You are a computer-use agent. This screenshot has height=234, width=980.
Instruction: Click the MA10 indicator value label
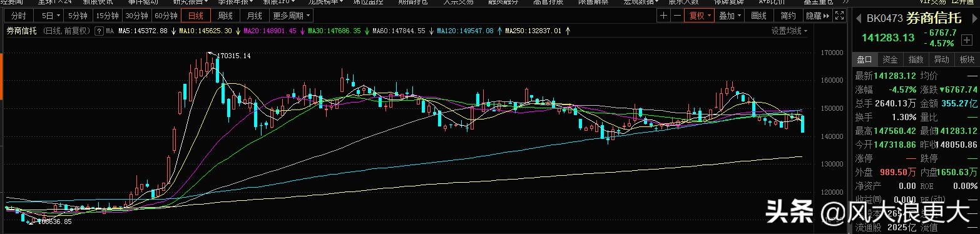click(205, 30)
